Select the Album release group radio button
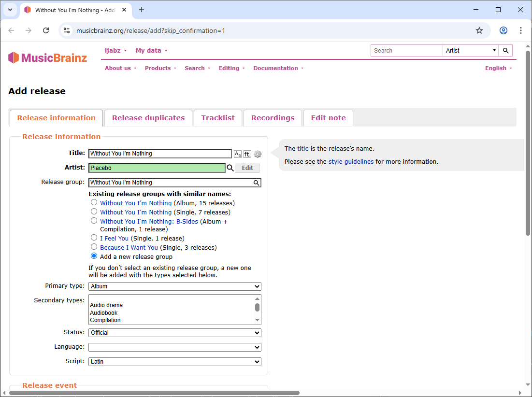This screenshot has height=397, width=532. pos(94,202)
